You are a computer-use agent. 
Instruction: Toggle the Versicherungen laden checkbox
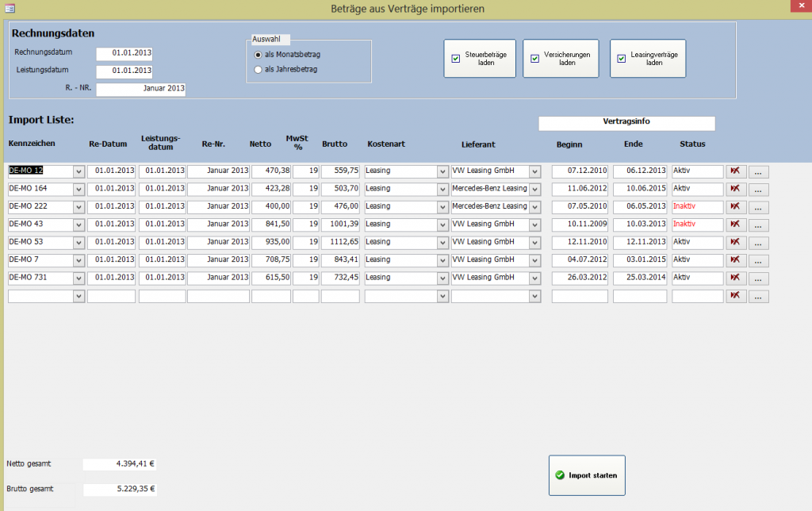point(535,59)
